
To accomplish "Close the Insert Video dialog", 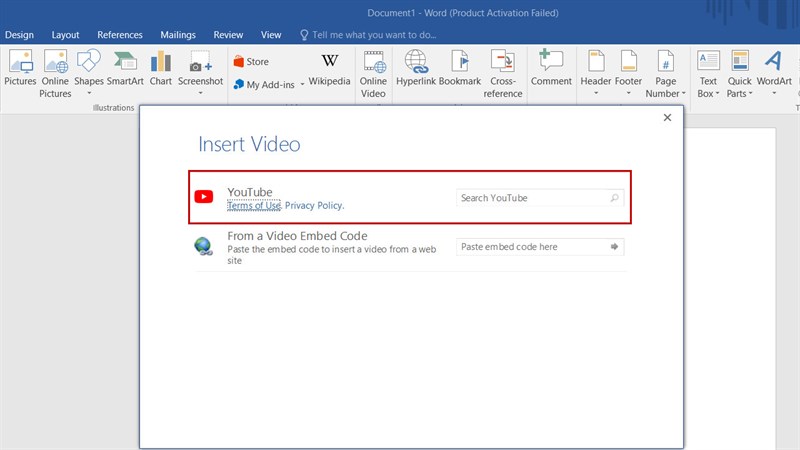I will pos(667,117).
